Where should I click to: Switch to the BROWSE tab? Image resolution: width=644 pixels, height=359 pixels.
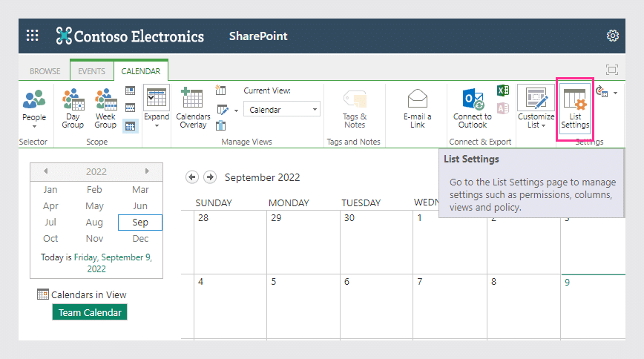(45, 71)
